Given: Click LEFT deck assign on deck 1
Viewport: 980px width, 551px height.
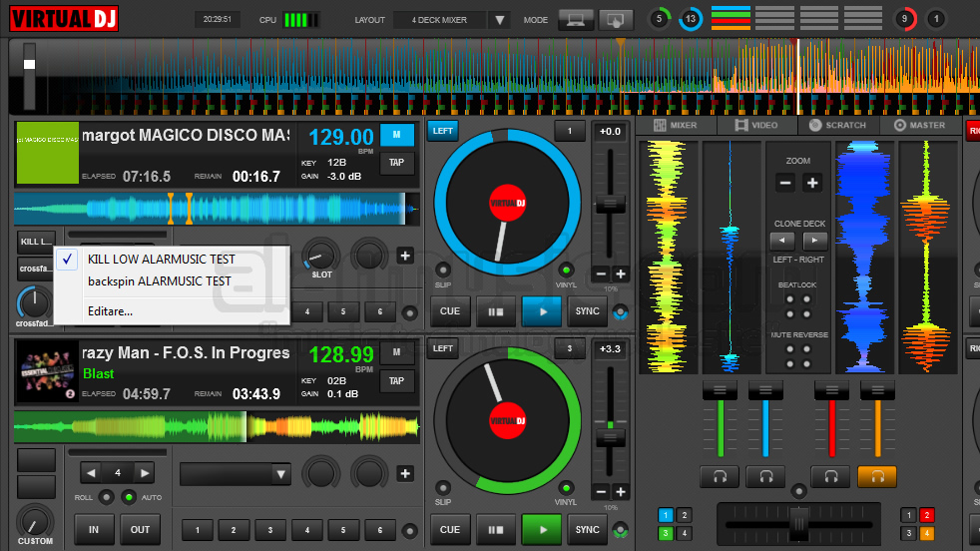Looking at the screenshot, I should click(442, 131).
